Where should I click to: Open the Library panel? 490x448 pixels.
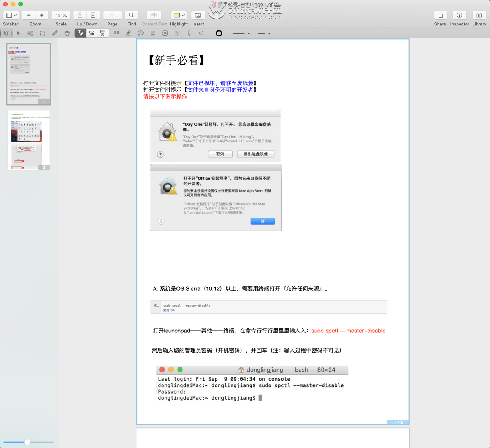(479, 15)
